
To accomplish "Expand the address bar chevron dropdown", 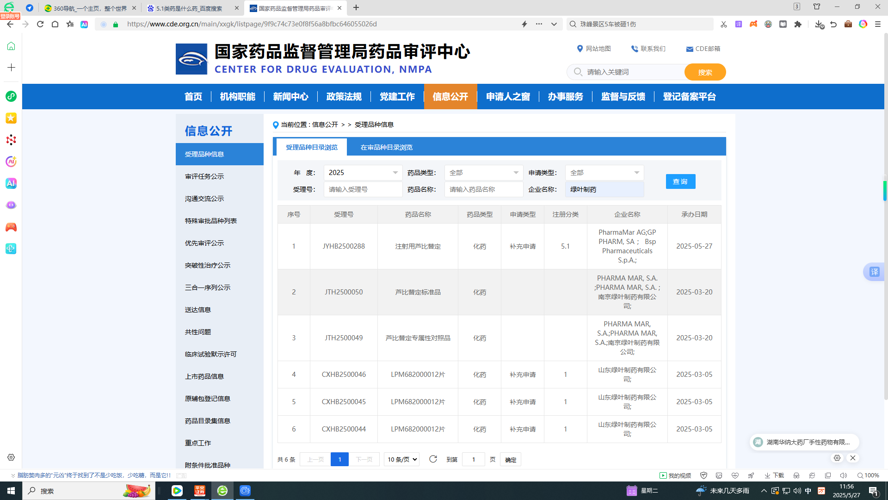I will (x=554, y=24).
